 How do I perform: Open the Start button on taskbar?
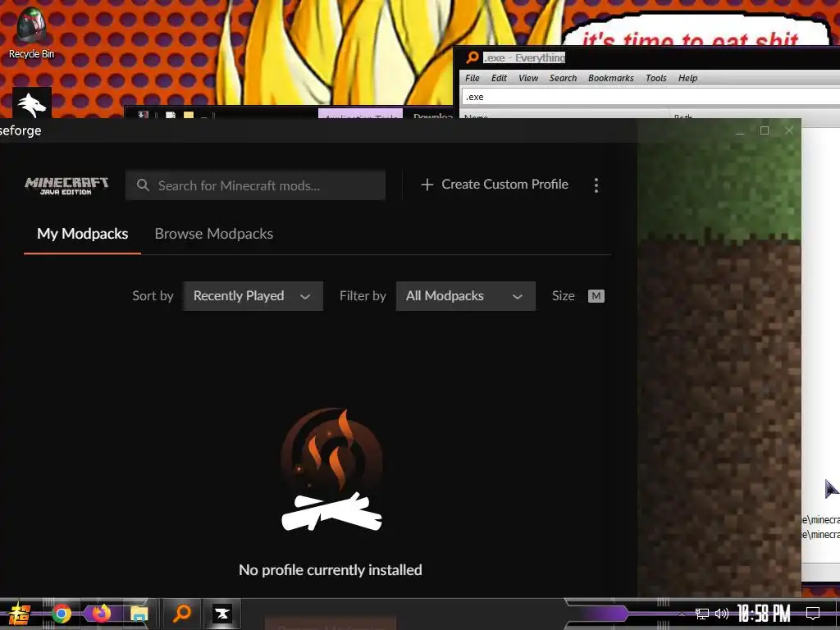[19, 614]
